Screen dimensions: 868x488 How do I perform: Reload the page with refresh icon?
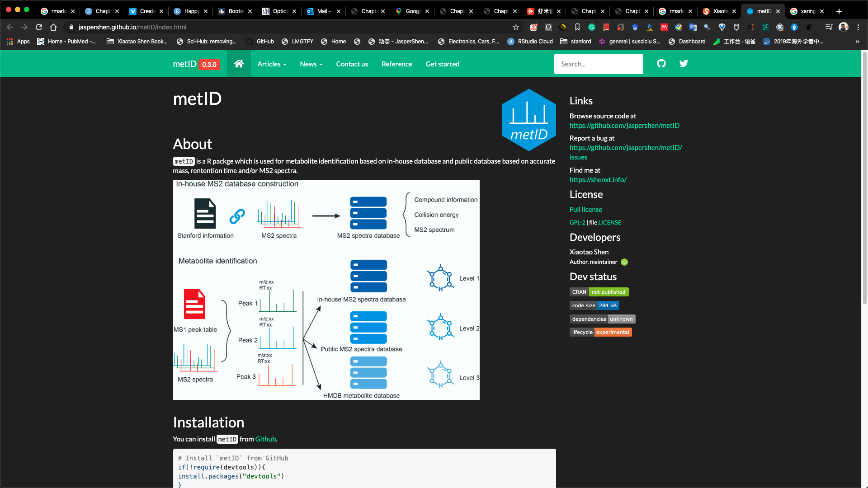coord(39,27)
